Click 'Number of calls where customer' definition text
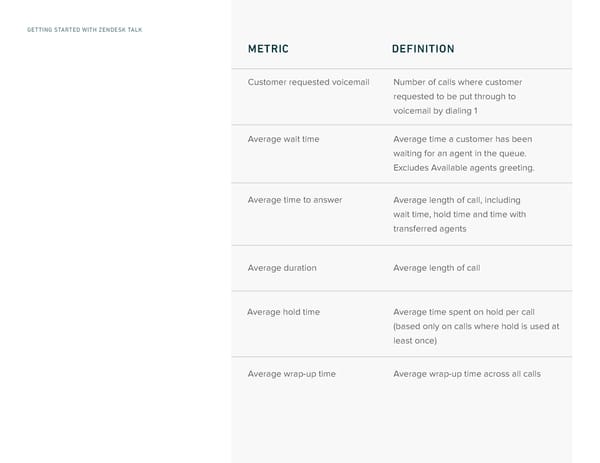Screen dimensions: 600x463 458,82
